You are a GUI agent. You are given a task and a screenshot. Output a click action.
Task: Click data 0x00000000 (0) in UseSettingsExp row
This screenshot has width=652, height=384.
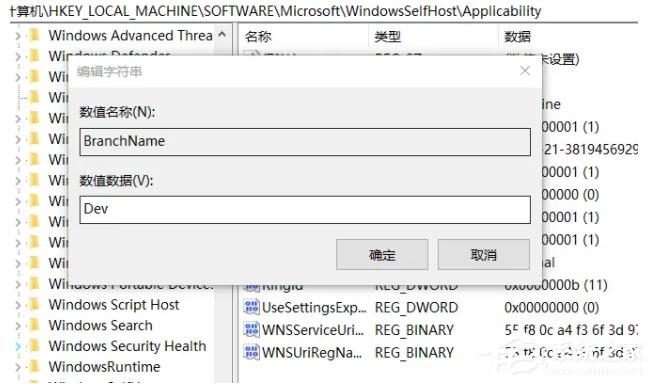pos(551,308)
